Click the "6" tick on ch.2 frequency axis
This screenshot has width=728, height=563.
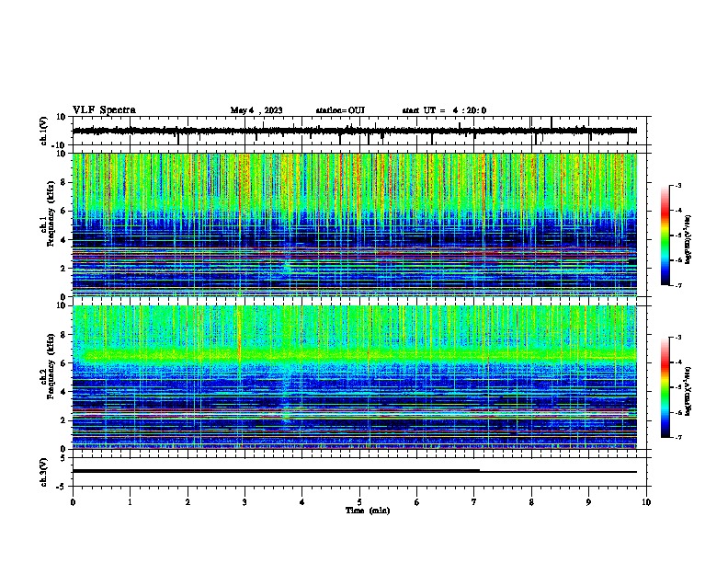pos(64,363)
